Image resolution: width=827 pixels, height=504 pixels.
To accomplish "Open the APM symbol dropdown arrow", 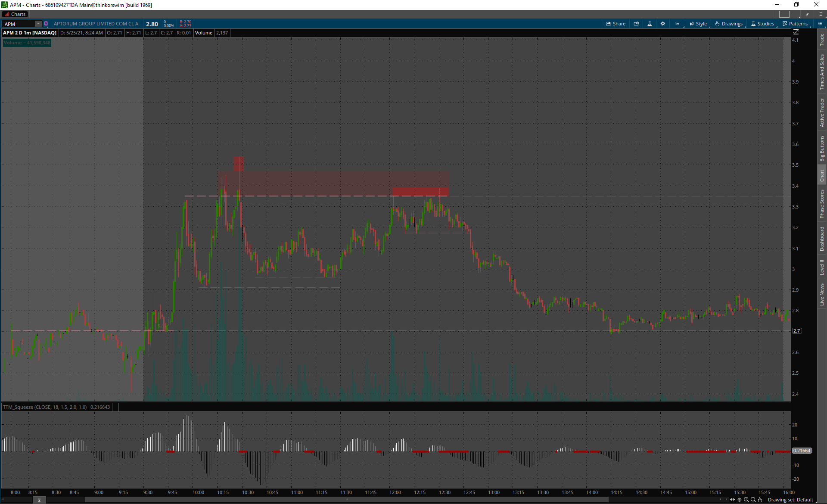I will pos(38,24).
